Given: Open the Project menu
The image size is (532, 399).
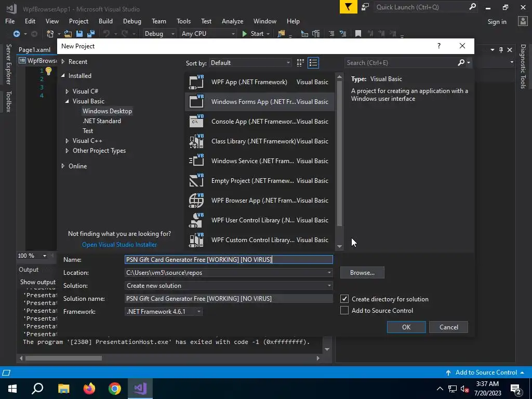Looking at the screenshot, I should pyautogui.click(x=78, y=21).
